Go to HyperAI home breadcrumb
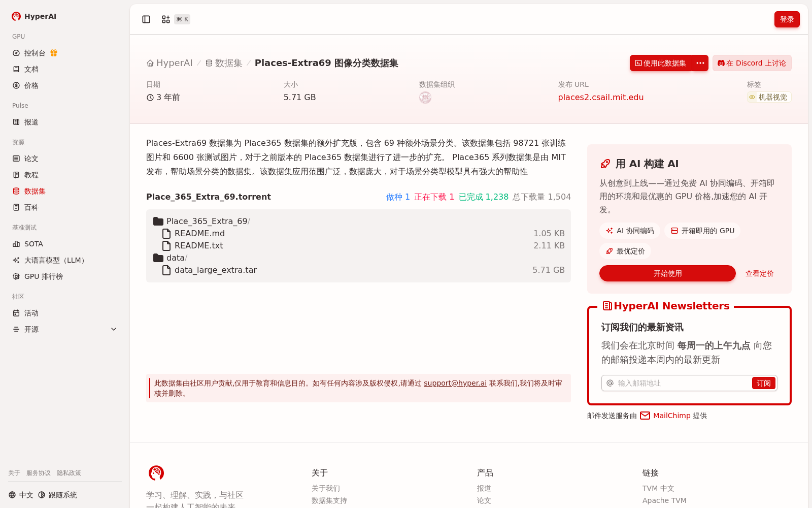 tap(170, 63)
